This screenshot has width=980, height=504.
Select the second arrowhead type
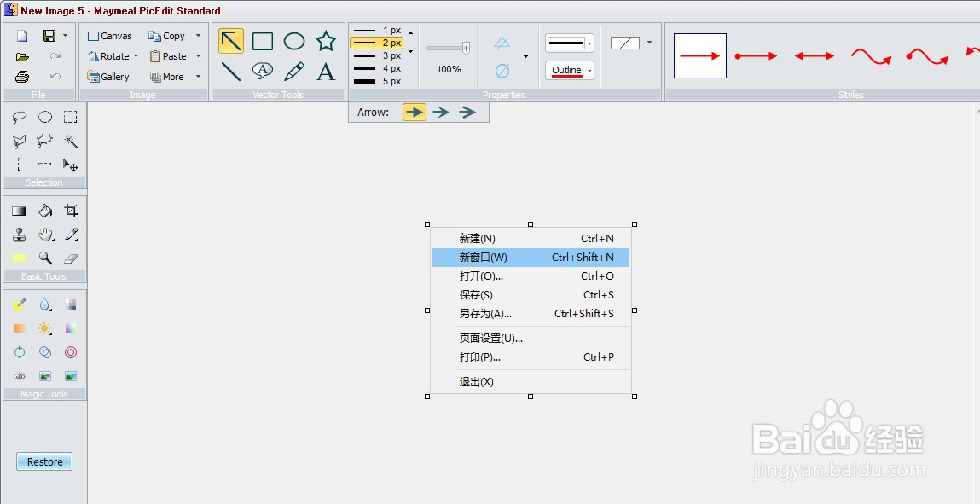441,113
